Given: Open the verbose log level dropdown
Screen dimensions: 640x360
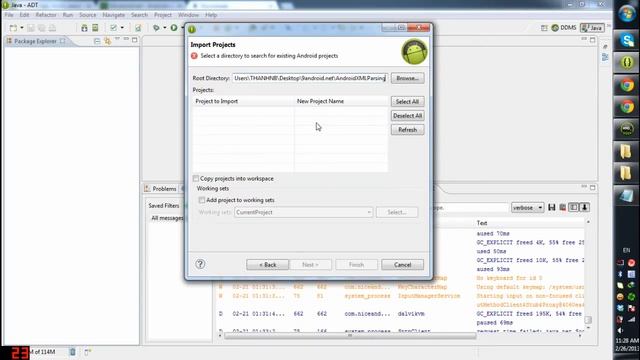Looking at the screenshot, I should pos(527,207).
